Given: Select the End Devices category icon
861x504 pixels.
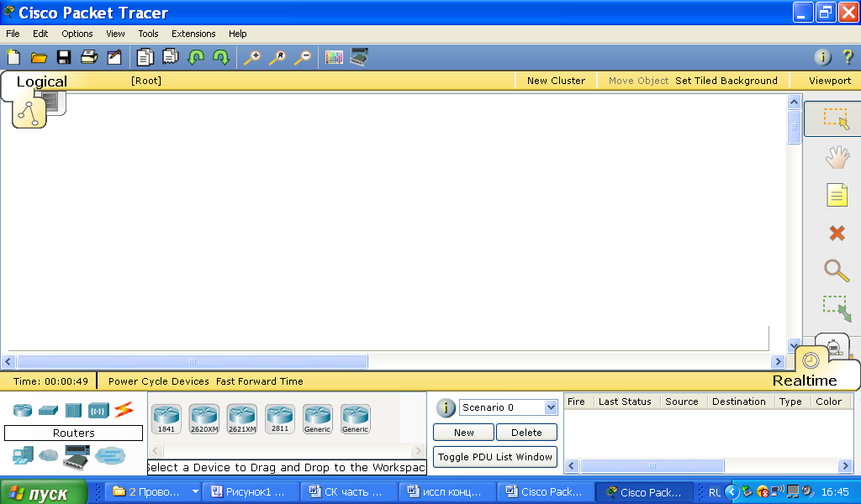Looking at the screenshot, I should point(23,456).
